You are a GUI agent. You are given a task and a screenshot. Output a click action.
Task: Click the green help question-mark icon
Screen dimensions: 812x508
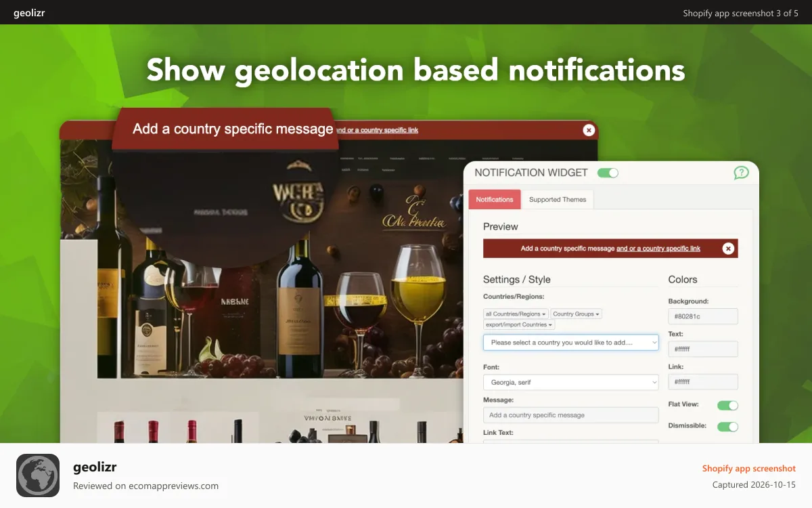(742, 173)
